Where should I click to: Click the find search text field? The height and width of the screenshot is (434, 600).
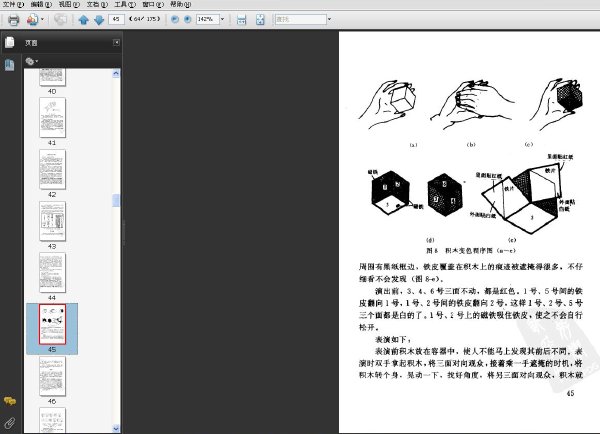click(x=301, y=19)
